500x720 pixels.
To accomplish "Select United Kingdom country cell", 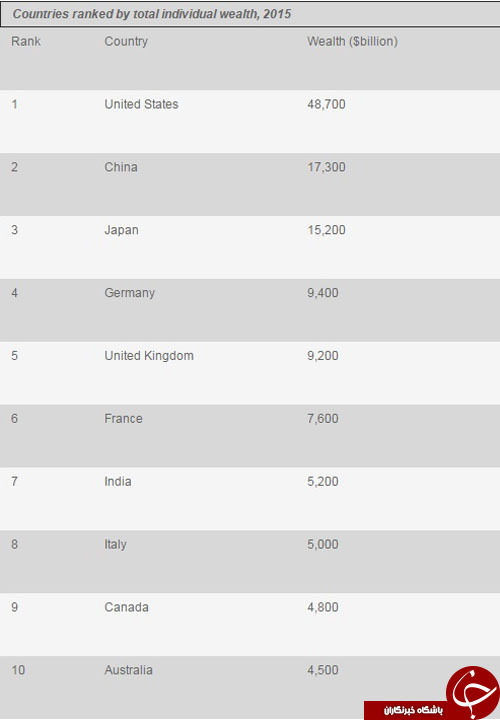I will (149, 356).
